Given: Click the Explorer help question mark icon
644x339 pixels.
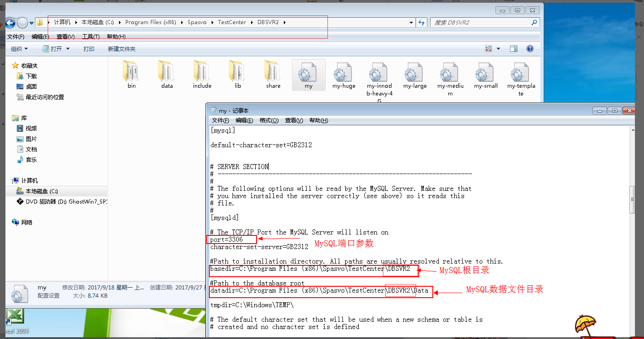Looking at the screenshot, I should pyautogui.click(x=530, y=49).
